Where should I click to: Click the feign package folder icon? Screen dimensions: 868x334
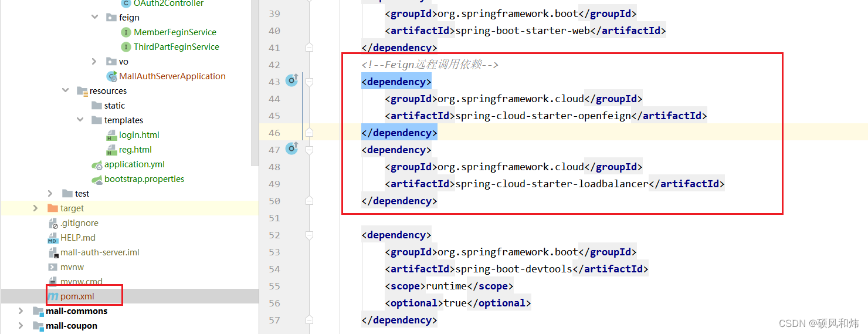pos(111,18)
